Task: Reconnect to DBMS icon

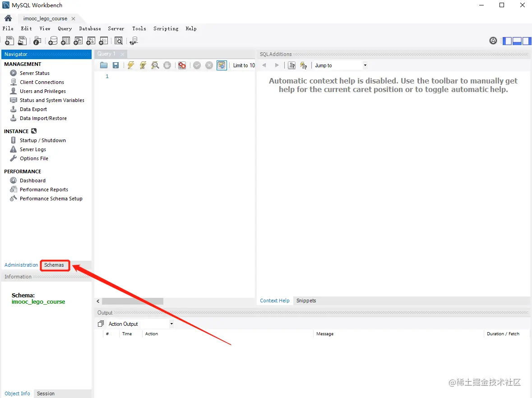Action: coord(134,41)
